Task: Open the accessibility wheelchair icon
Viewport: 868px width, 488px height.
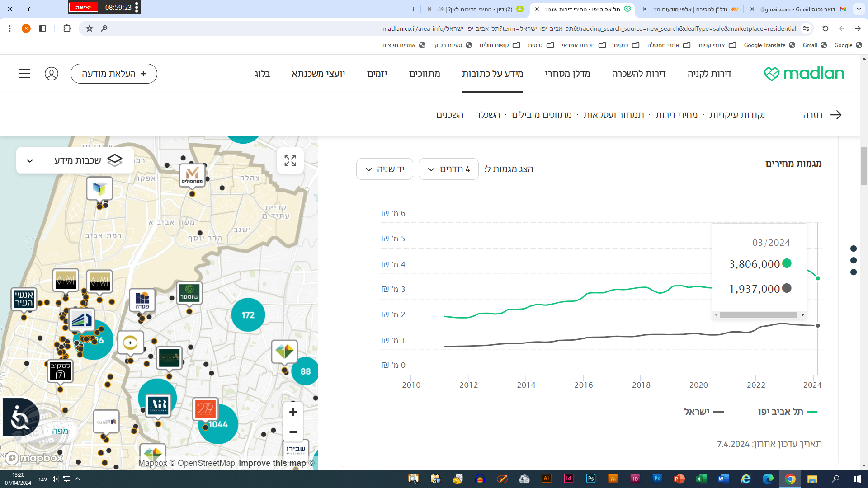Action: pyautogui.click(x=20, y=418)
